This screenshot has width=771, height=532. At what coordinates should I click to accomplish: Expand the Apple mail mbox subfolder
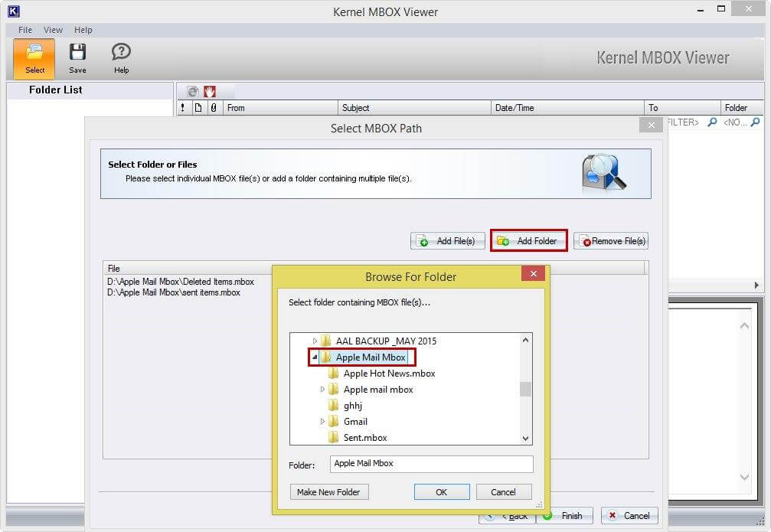coord(322,390)
